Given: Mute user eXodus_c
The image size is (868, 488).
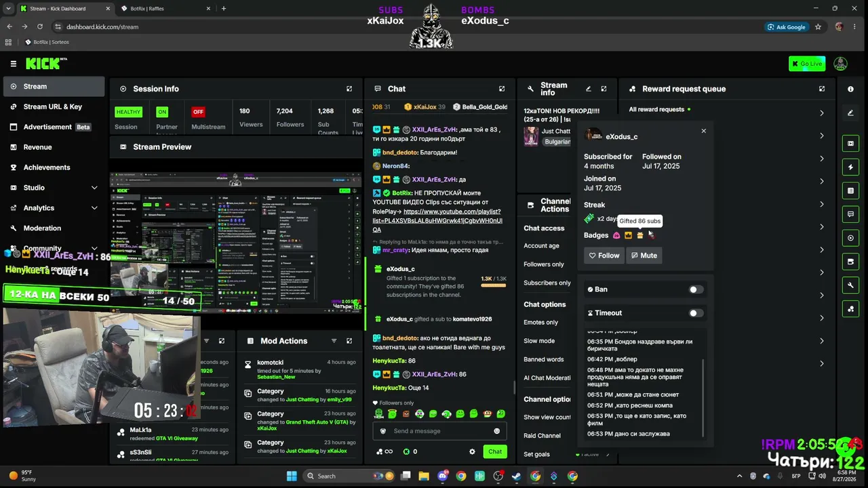Looking at the screenshot, I should (x=644, y=256).
